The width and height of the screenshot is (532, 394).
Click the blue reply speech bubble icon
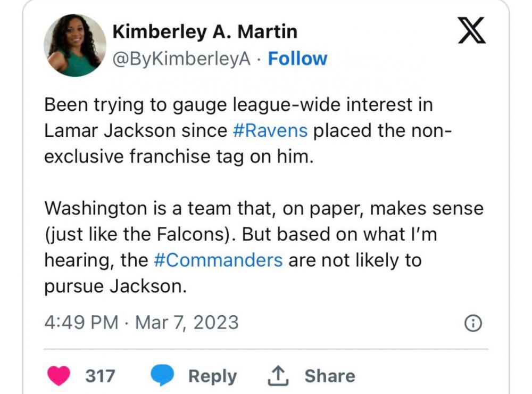[163, 376]
